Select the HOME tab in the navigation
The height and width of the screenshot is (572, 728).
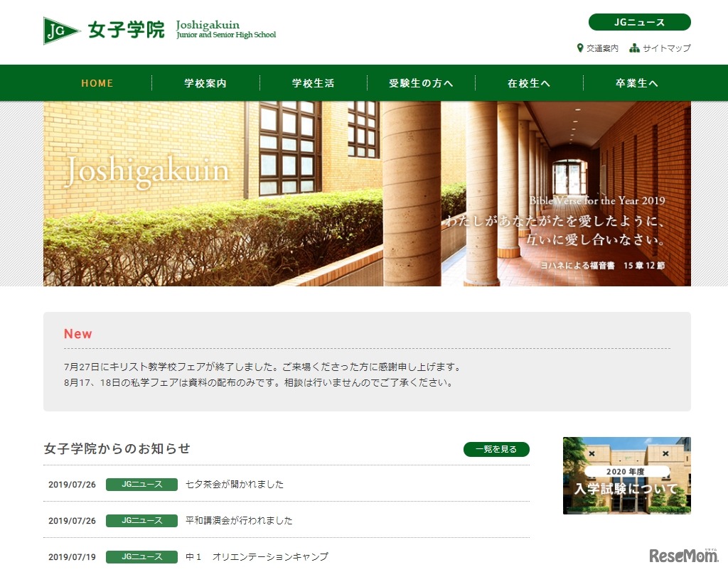(x=97, y=83)
